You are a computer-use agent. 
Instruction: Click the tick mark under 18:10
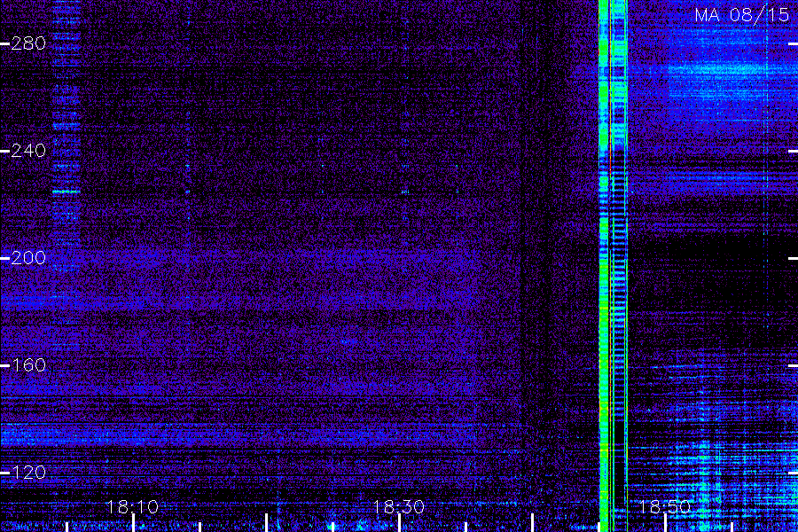click(x=133, y=523)
